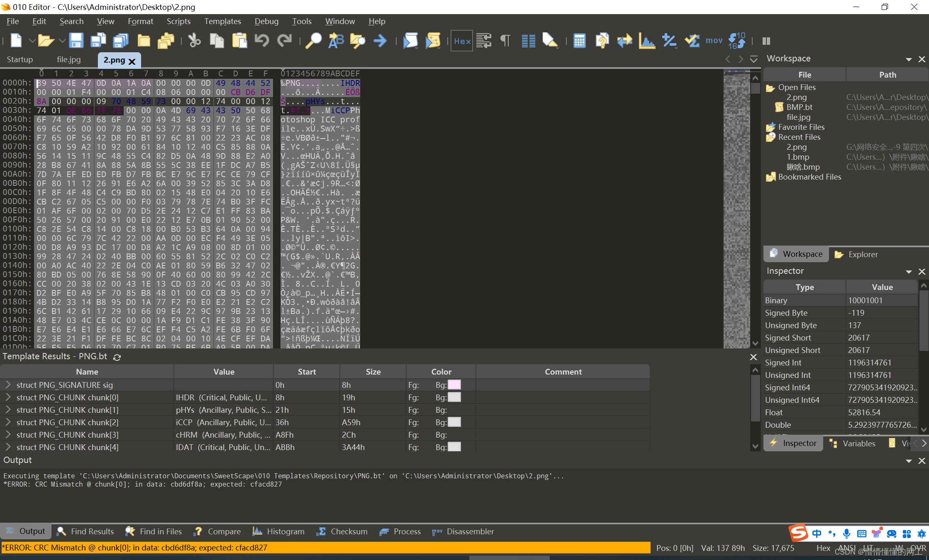This screenshot has height=560, width=929.
Task: Click the Checksum sigma icon
Action: (692, 41)
